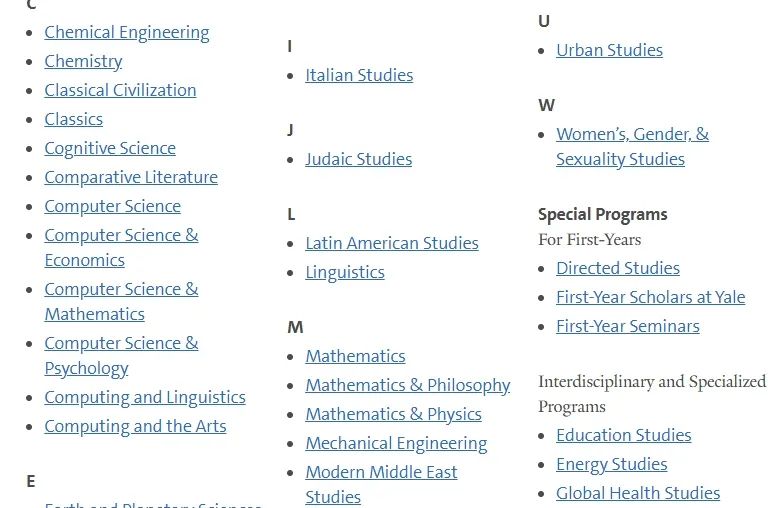Go to Latin American Studies
This screenshot has width=777, height=508.
point(392,243)
